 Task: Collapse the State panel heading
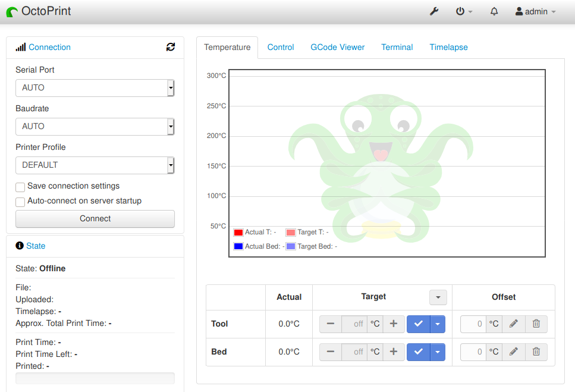click(x=36, y=246)
